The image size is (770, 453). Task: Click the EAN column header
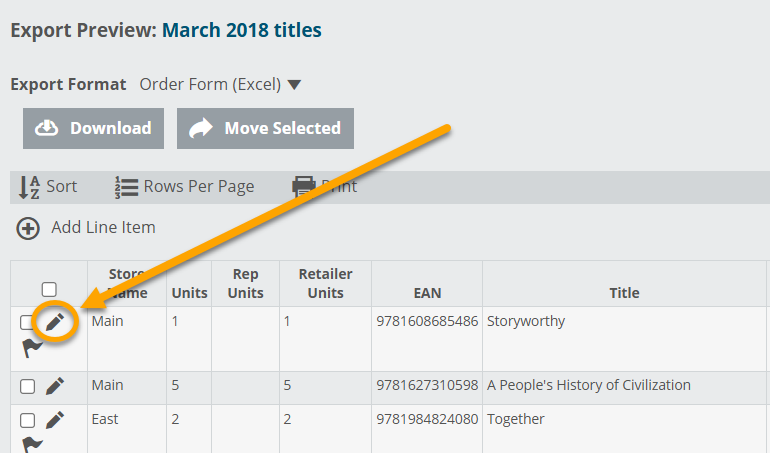pos(427,293)
